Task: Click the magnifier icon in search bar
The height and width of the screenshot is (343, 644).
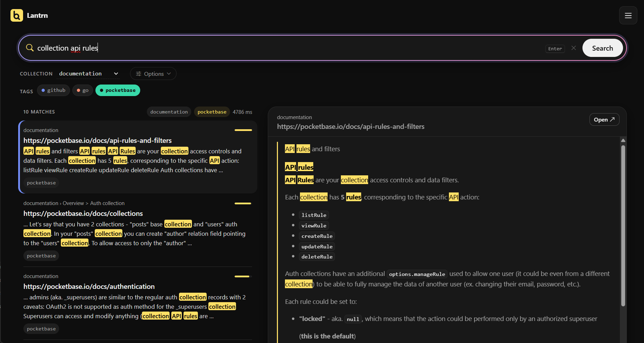Action: pos(30,48)
